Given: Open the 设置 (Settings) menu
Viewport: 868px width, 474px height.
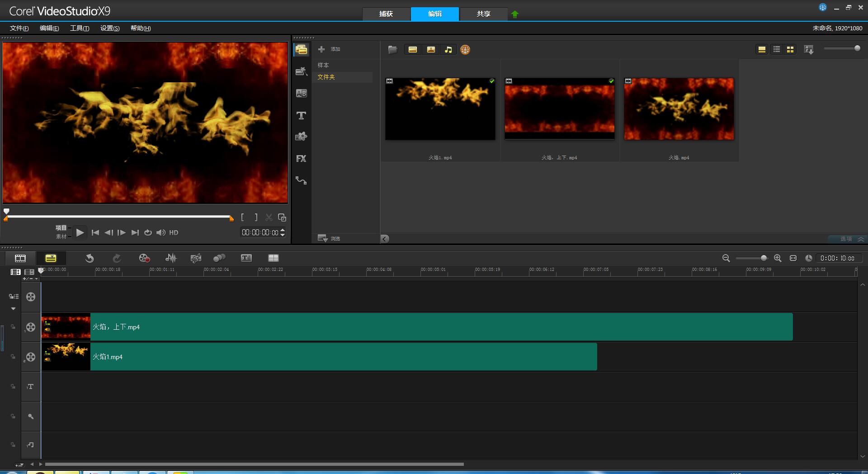Looking at the screenshot, I should pos(110,28).
